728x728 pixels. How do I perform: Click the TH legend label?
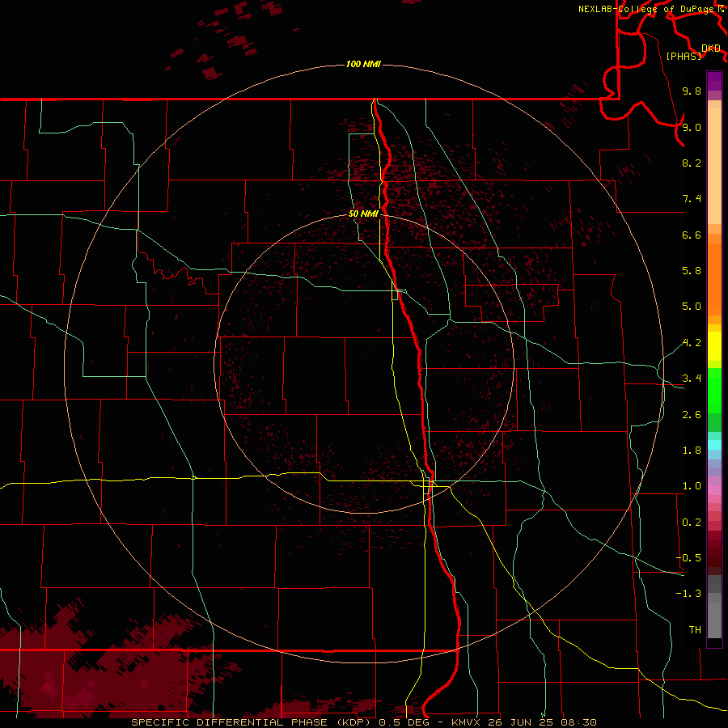(695, 630)
